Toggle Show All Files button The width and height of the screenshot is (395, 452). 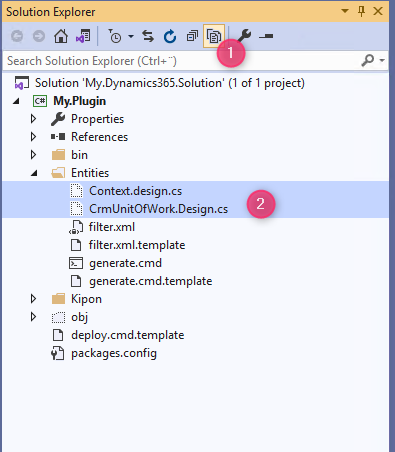[x=214, y=36]
